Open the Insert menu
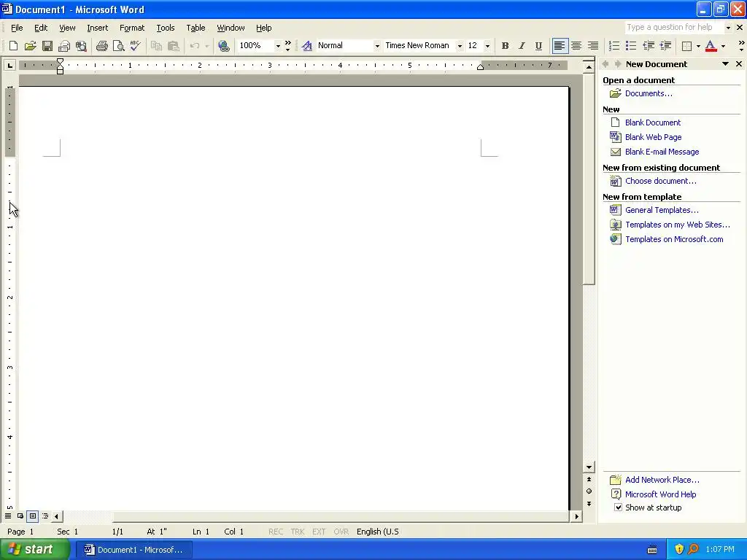 click(x=97, y=28)
